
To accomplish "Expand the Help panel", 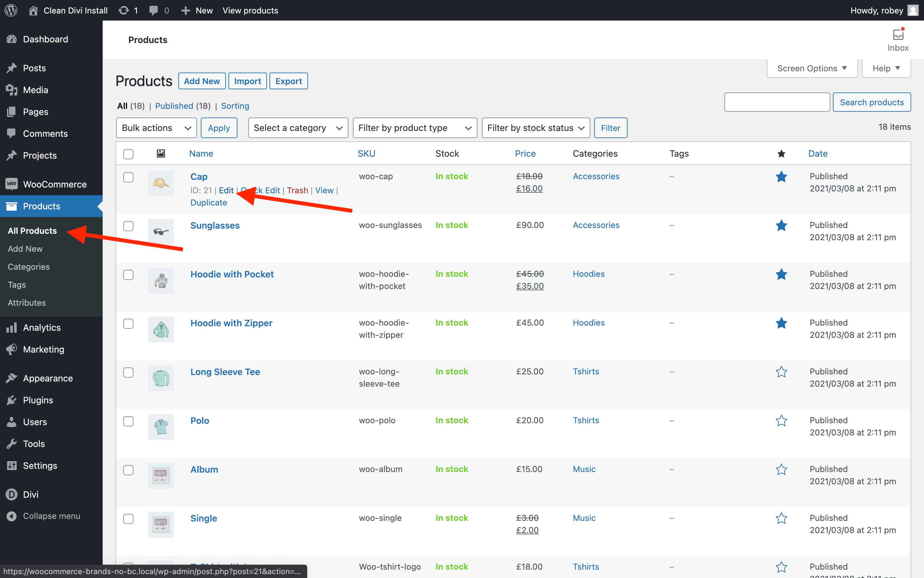I will (886, 68).
